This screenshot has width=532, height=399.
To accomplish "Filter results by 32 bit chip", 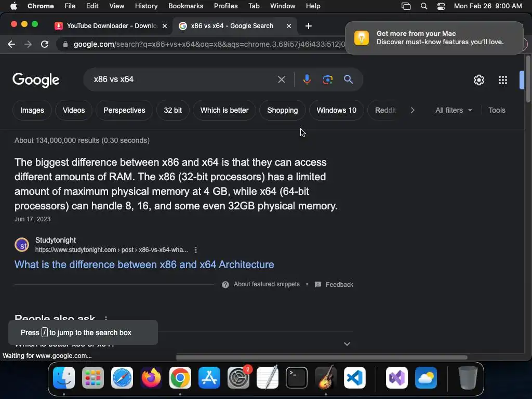I will click(x=172, y=110).
